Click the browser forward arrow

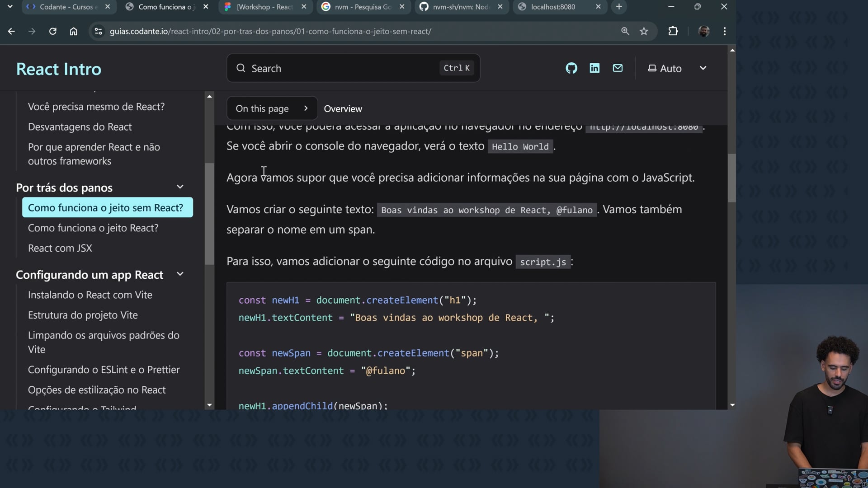pos(32,31)
